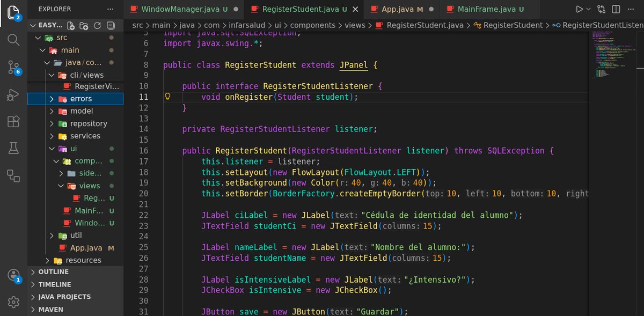Switch to the RegisterStudent.java tab

(305, 9)
